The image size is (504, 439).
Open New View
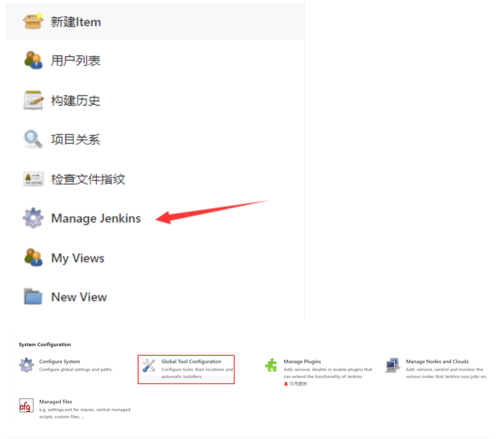(79, 297)
